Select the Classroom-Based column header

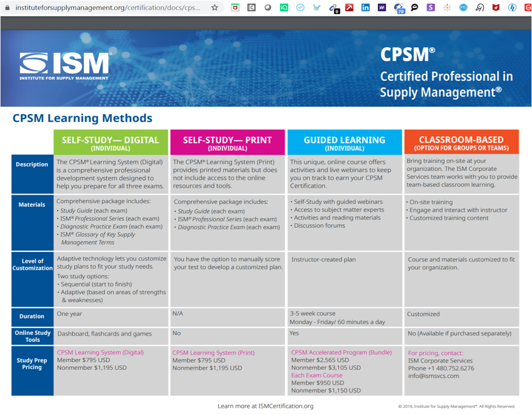coord(461,142)
